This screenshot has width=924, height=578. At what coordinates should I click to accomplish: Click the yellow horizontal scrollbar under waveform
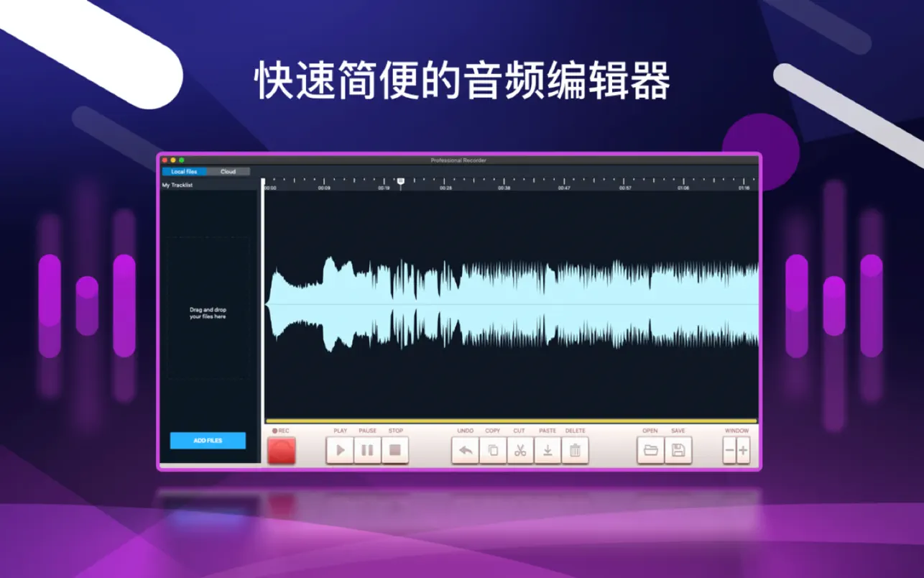point(511,421)
